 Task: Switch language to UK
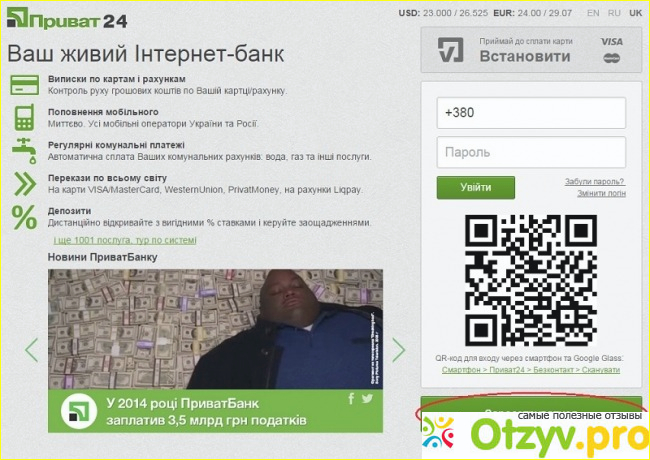pyautogui.click(x=635, y=13)
